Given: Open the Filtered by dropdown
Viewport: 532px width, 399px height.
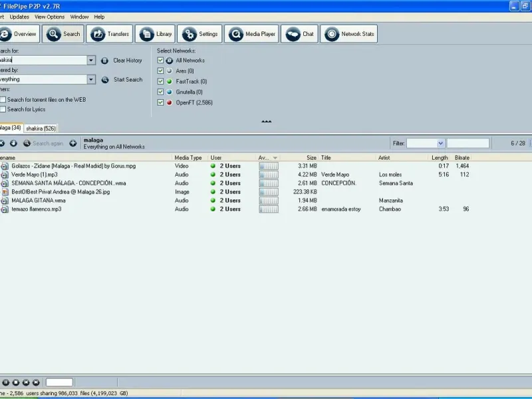Looking at the screenshot, I should pyautogui.click(x=91, y=80).
